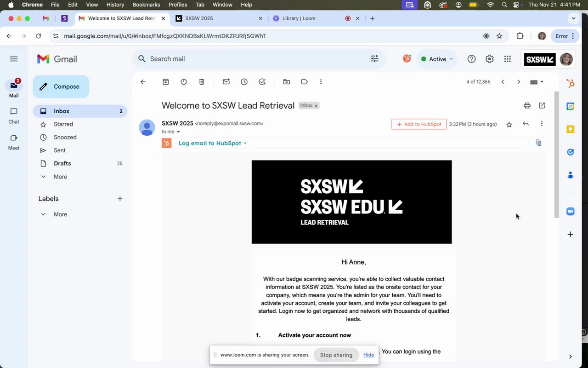Show the older email arrow
This screenshot has height=368, width=588.
[x=519, y=82]
